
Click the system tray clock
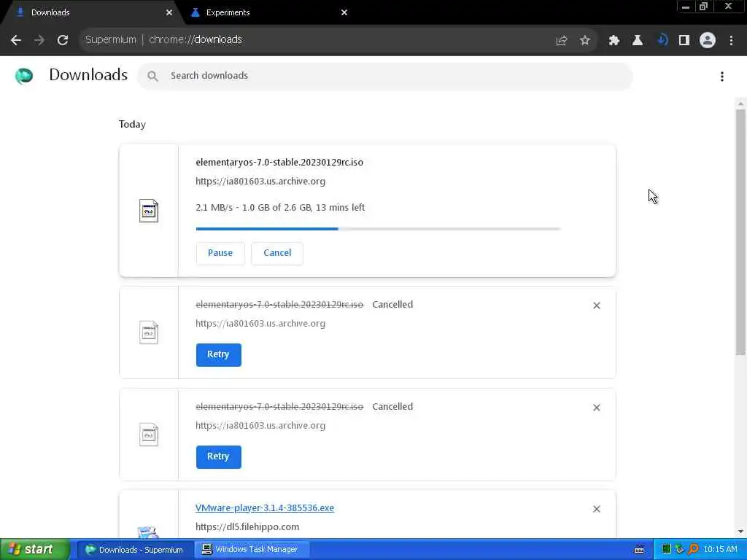(720, 550)
